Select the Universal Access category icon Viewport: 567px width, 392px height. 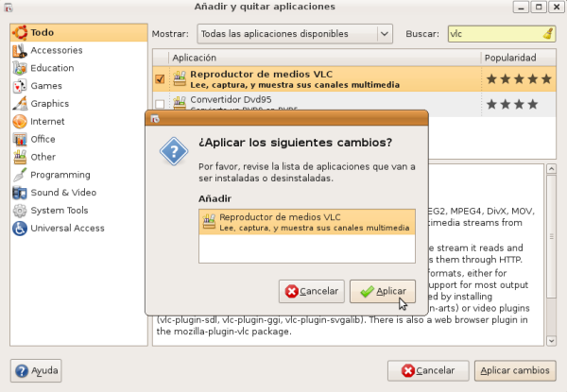click(x=20, y=229)
